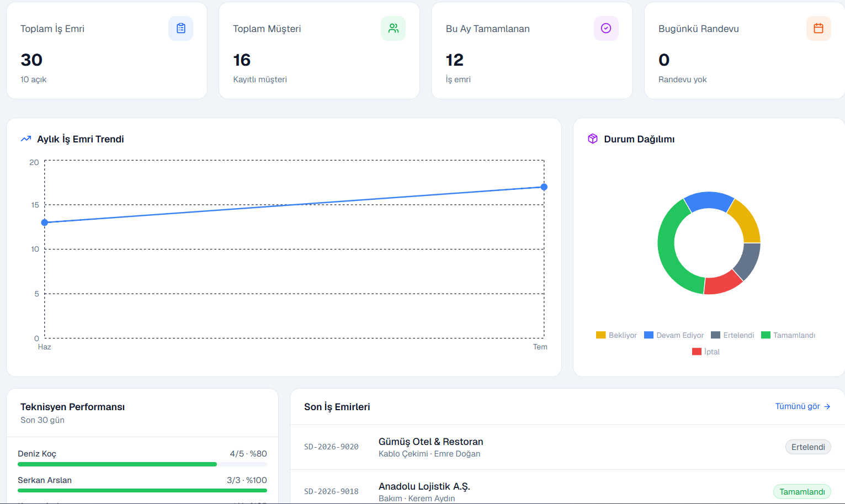Image resolution: width=845 pixels, height=504 pixels.
Task: Click the calendar icon on Bugünkü Randevu card
Action: [819, 28]
